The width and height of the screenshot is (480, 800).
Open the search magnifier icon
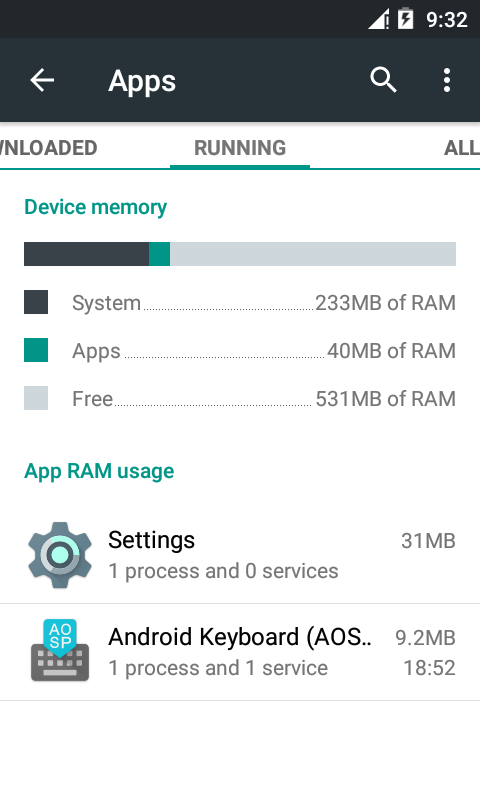[383, 80]
